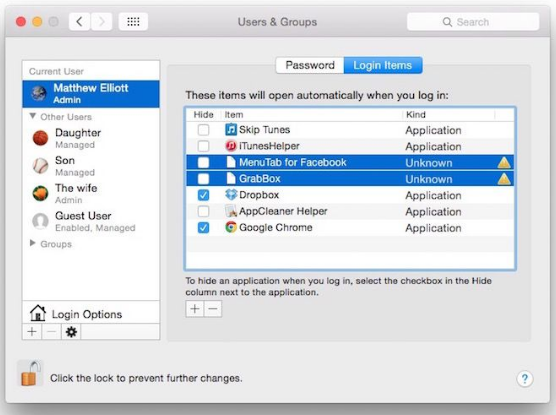Click the AppCleaner Helper app icon
This screenshot has height=415, width=556.
pyautogui.click(x=231, y=211)
